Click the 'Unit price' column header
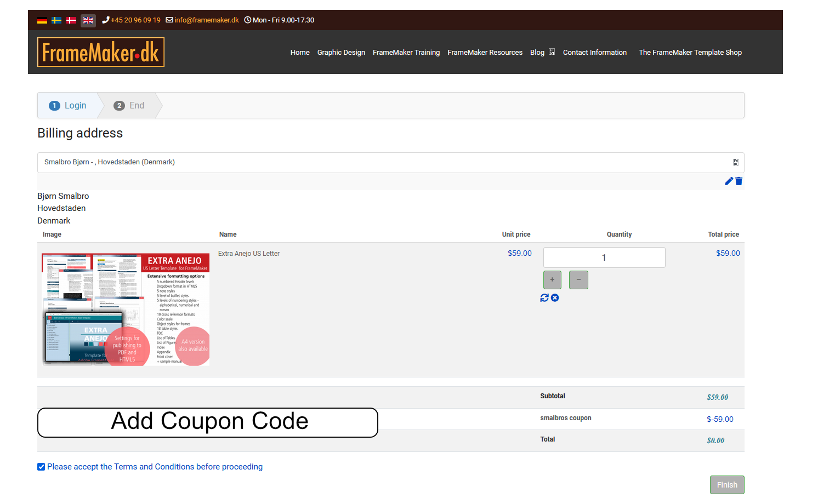Screen dimensions: 829x504 point(516,234)
